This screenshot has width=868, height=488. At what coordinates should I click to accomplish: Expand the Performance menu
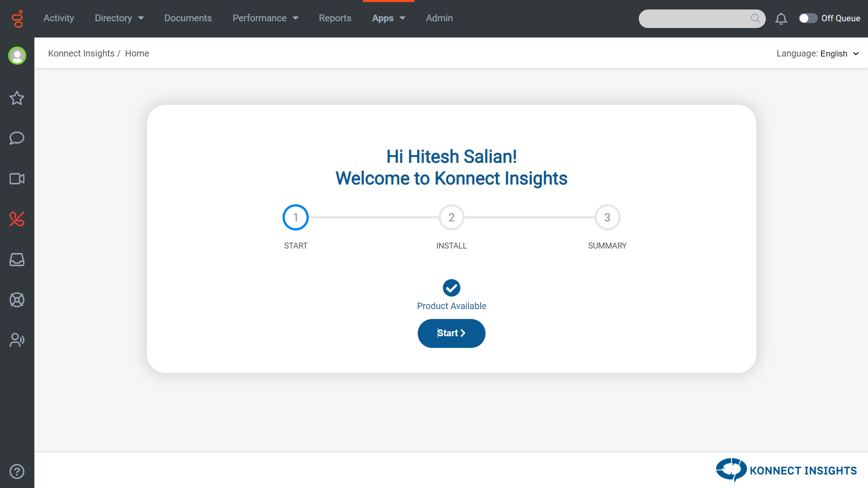click(265, 18)
